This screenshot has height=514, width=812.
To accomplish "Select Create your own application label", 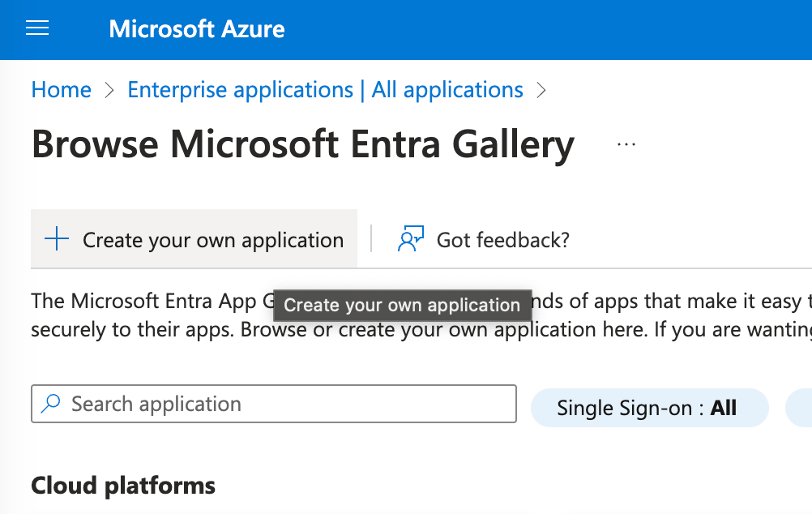I will [213, 240].
